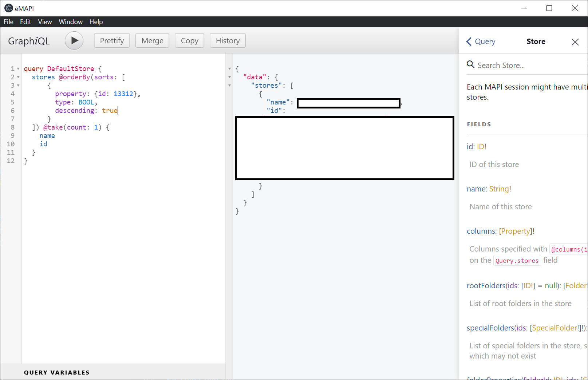Screen dimensions: 588x380
Task: Open the SpecialFolder type link
Action: [x=555, y=328]
